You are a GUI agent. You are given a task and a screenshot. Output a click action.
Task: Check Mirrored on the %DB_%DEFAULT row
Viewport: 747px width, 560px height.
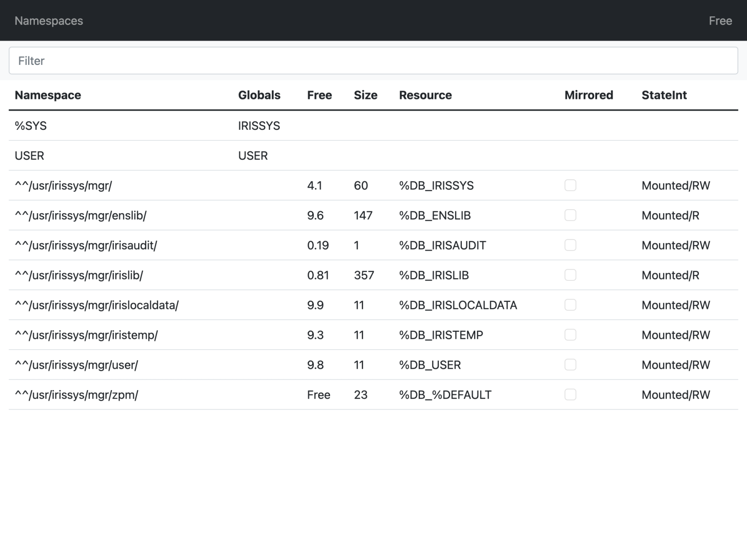pos(570,395)
